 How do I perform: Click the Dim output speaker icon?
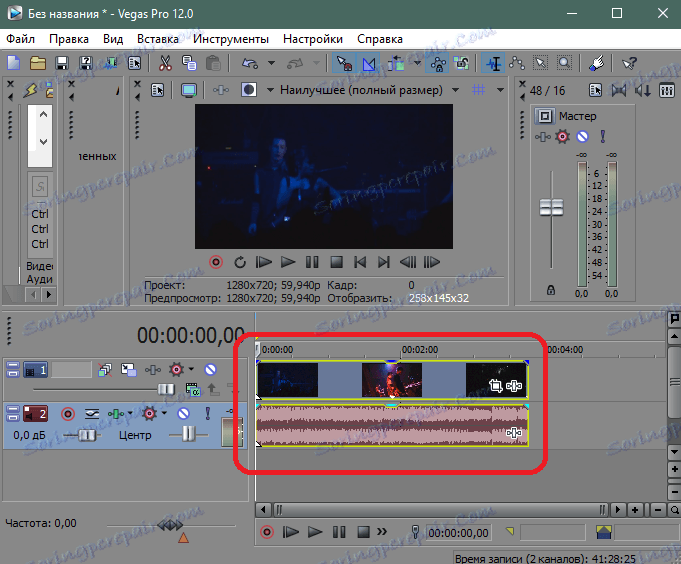coord(643,90)
